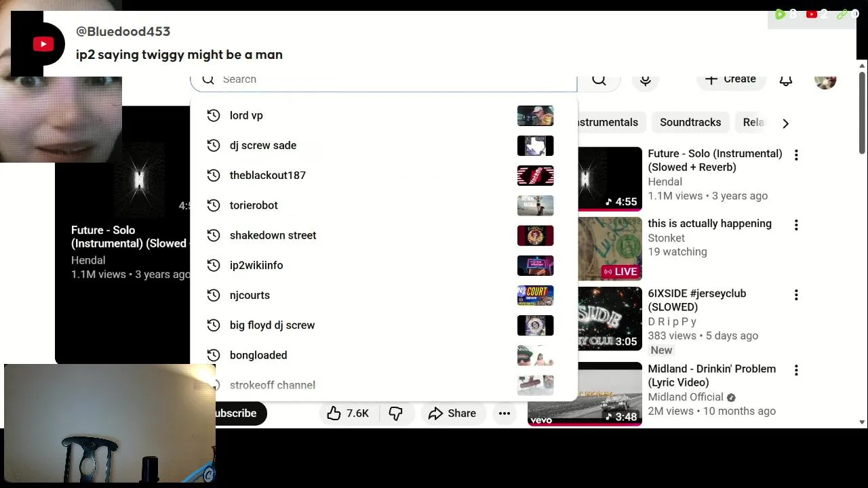Image resolution: width=868 pixels, height=488 pixels.
Task: Click the green play counter icon top-right
Action: 780,14
